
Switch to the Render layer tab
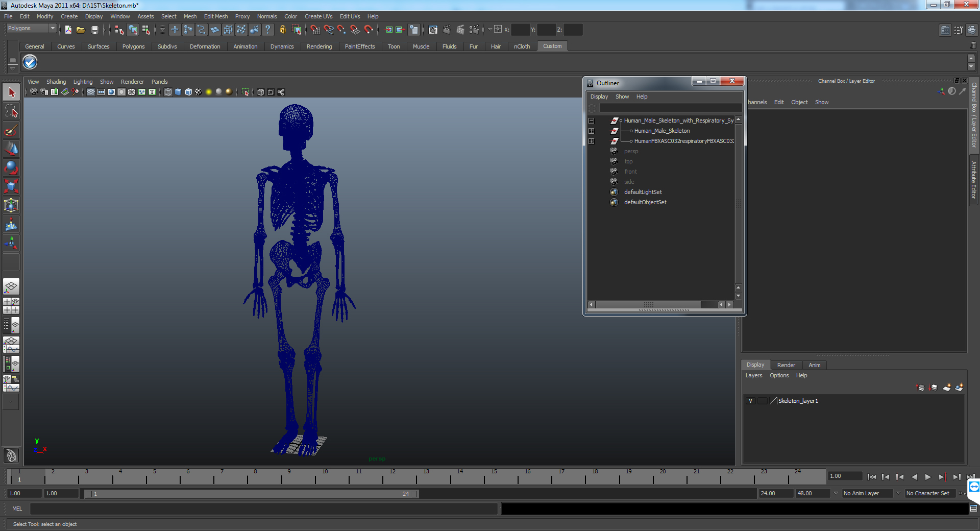[x=786, y=365]
